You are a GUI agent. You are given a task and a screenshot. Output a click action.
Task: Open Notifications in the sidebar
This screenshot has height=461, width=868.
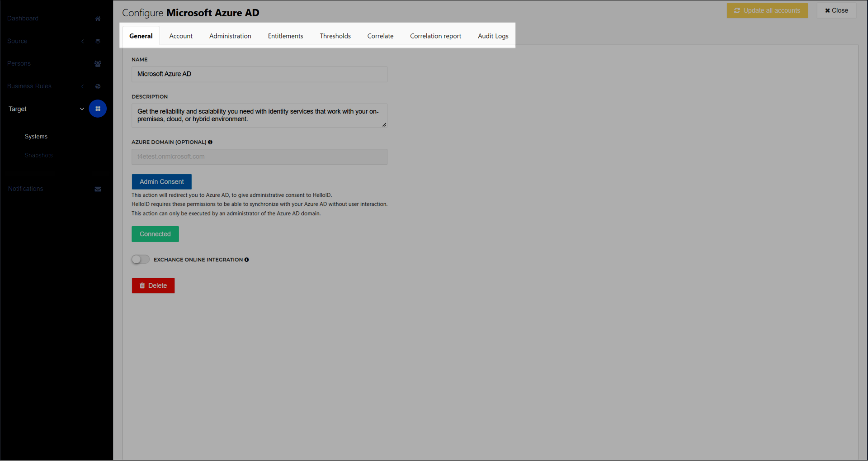[26, 189]
